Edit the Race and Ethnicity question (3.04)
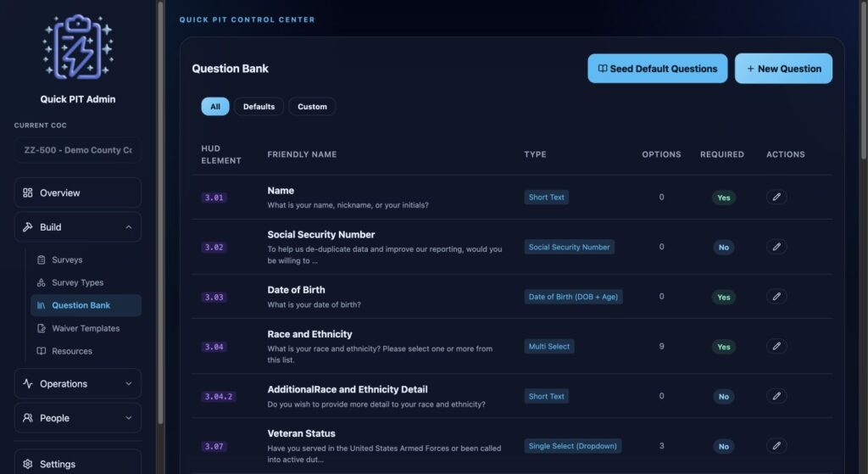The height and width of the screenshot is (474, 868). (776, 346)
